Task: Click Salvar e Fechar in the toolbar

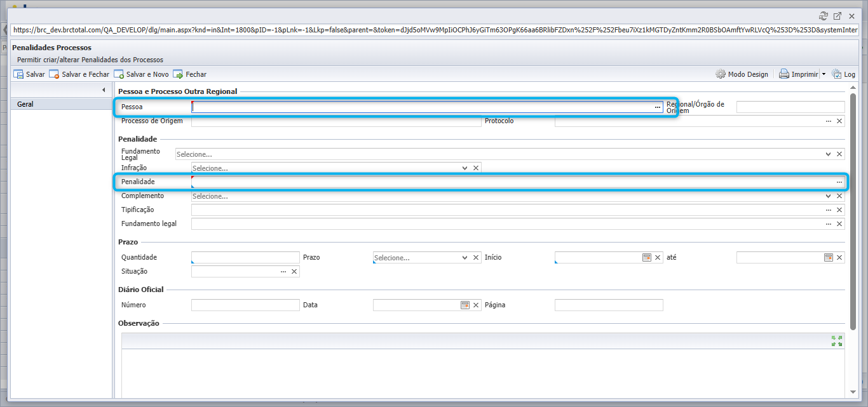Action: pos(79,74)
